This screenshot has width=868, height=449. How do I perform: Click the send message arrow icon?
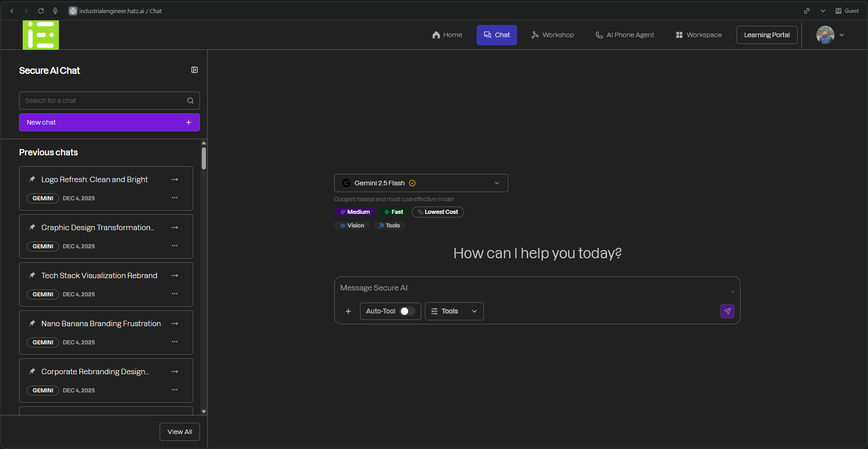pyautogui.click(x=727, y=311)
